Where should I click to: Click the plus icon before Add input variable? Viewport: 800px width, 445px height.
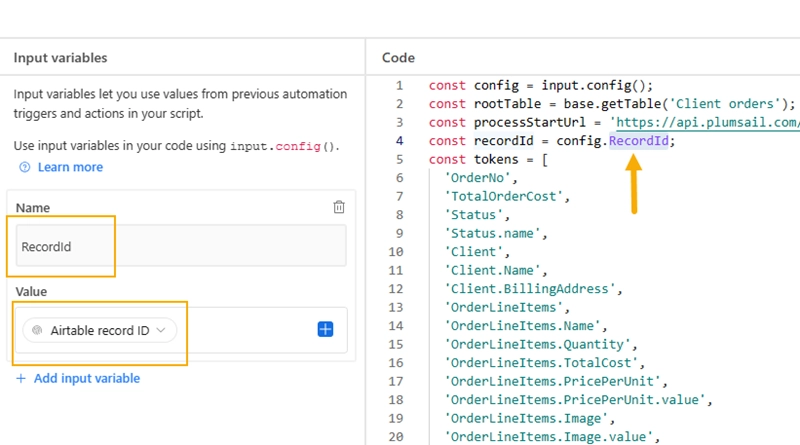point(21,379)
